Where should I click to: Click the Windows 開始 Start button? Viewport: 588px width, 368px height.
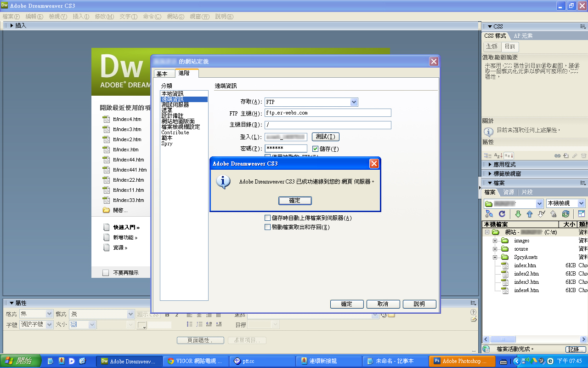tap(21, 361)
